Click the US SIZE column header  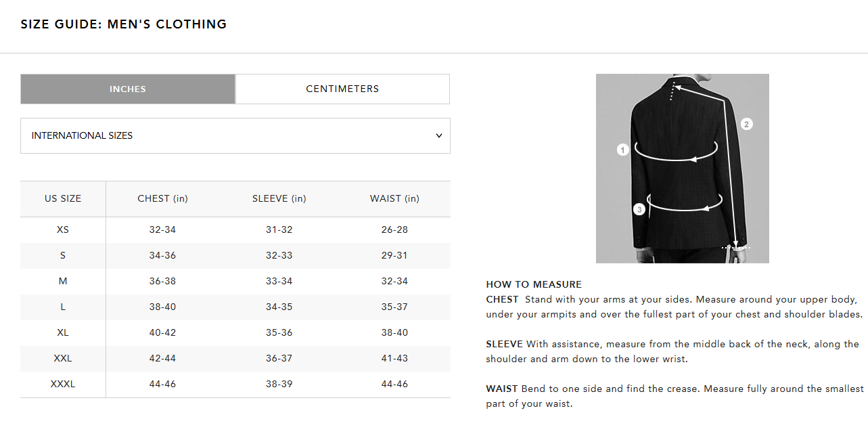tap(63, 199)
